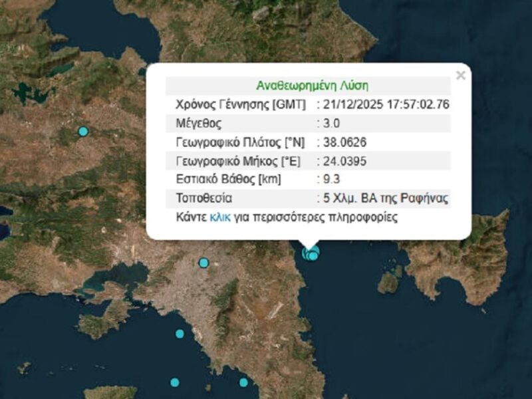
Task: Open the "κλικ" link for more information
Action: point(220,217)
